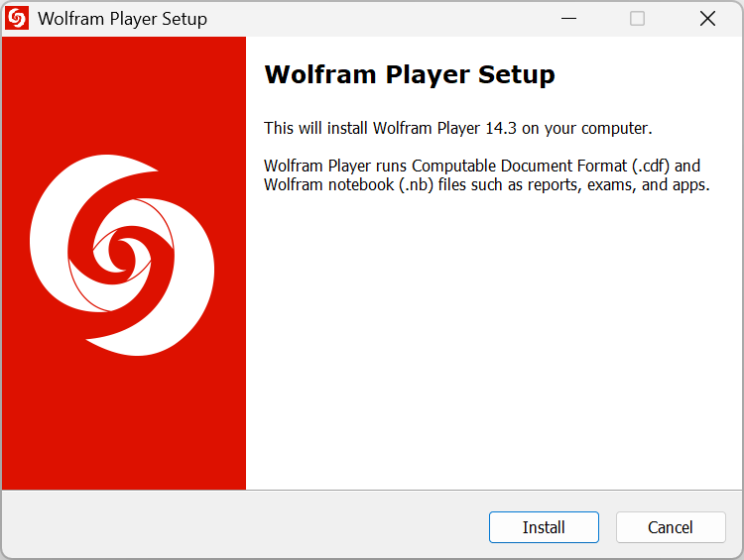Minimize the Wolfram Player Setup window

568,19
